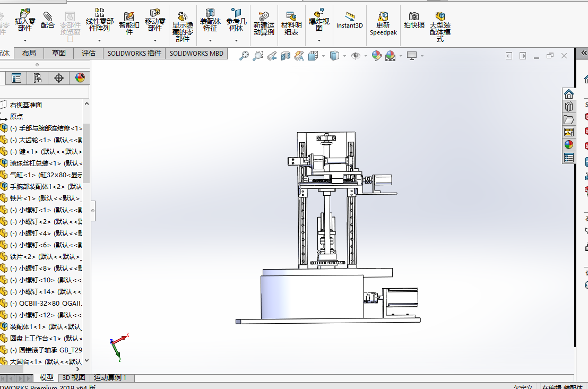Open dropdown arrow beside Hide/Show Items eye
Viewport: 588px width, 389px height.
[366, 56]
